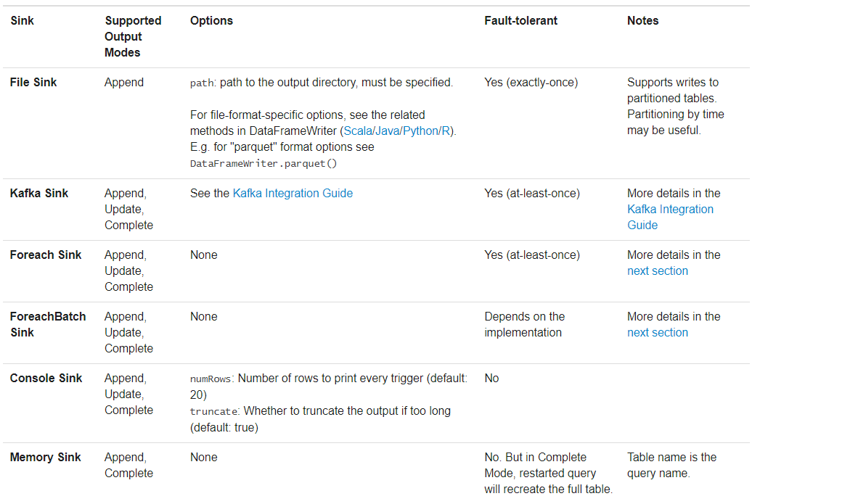Click the DataFrameWriter.parquet() code text

263,163
